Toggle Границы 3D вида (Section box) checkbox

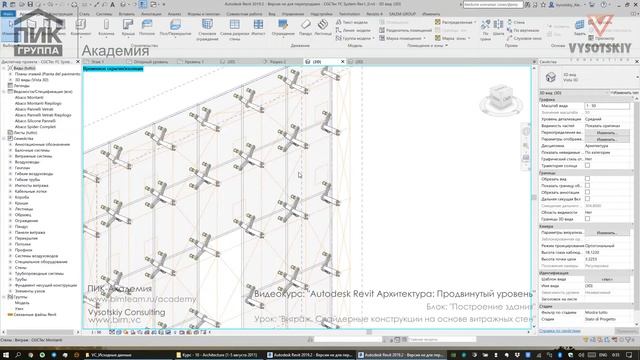pyautogui.click(x=587, y=219)
